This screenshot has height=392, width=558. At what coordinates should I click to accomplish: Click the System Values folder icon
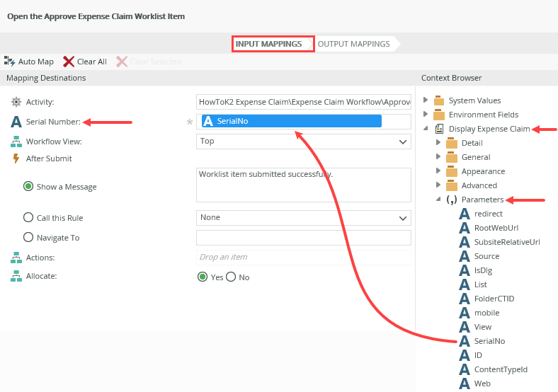(439, 100)
